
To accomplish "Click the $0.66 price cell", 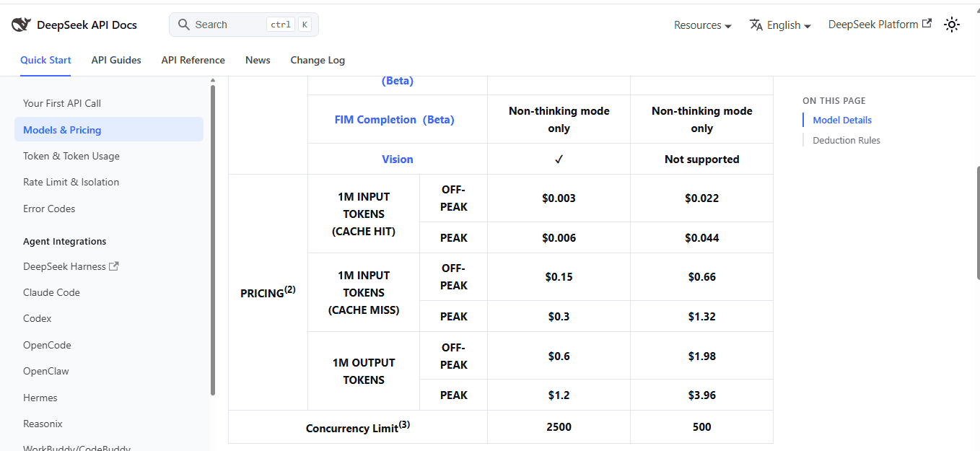I will coord(702,276).
